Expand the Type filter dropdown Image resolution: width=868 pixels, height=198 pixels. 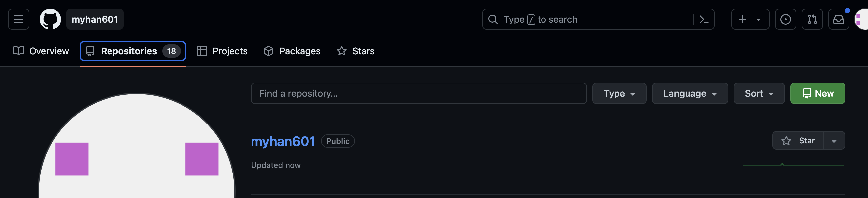click(x=619, y=93)
